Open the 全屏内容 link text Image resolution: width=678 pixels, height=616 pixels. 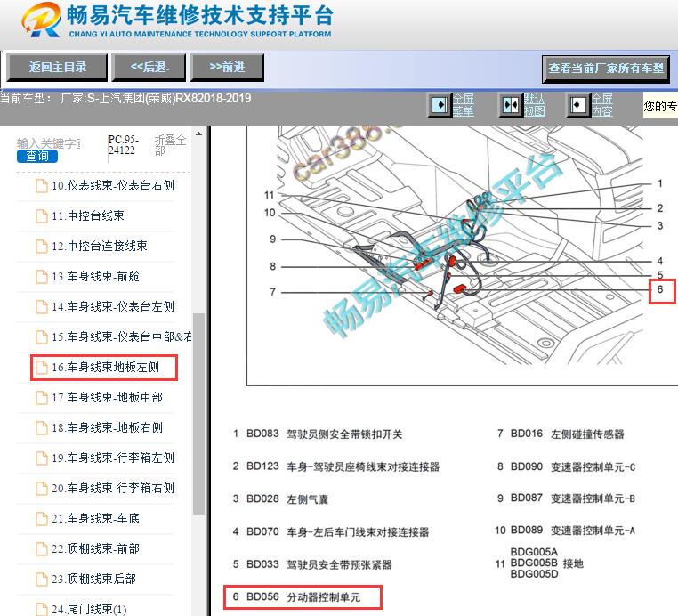click(x=601, y=105)
